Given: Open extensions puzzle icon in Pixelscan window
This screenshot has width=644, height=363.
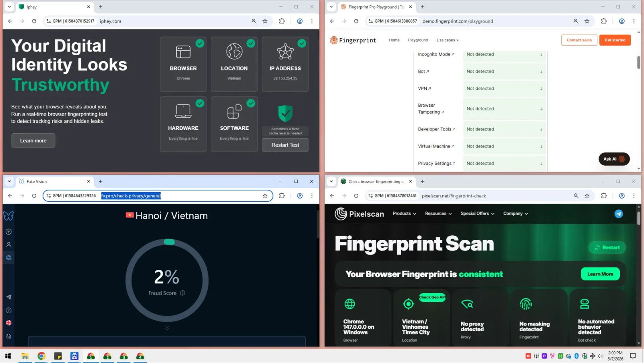Looking at the screenshot, I should [604, 196].
